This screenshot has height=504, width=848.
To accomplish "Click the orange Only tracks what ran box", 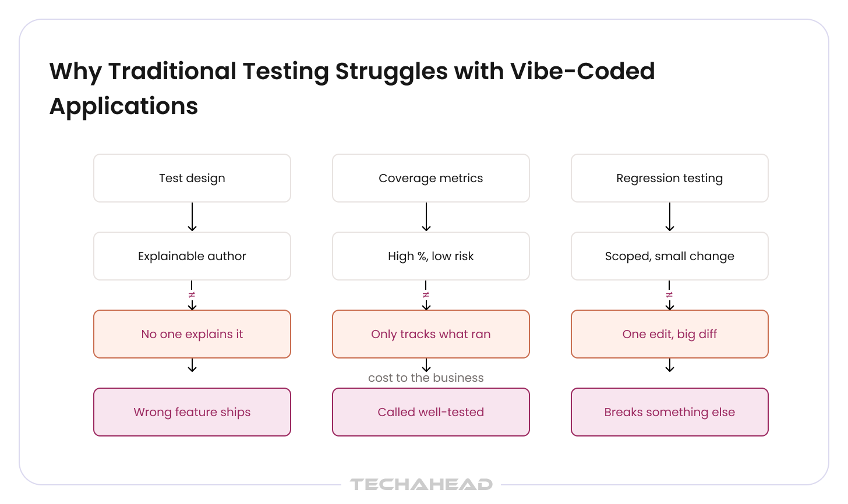I will pos(431,334).
